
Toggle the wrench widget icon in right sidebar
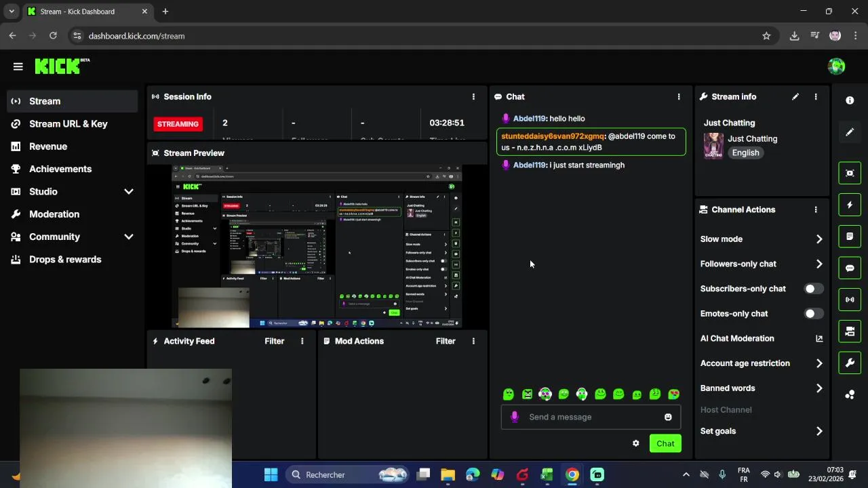(850, 363)
